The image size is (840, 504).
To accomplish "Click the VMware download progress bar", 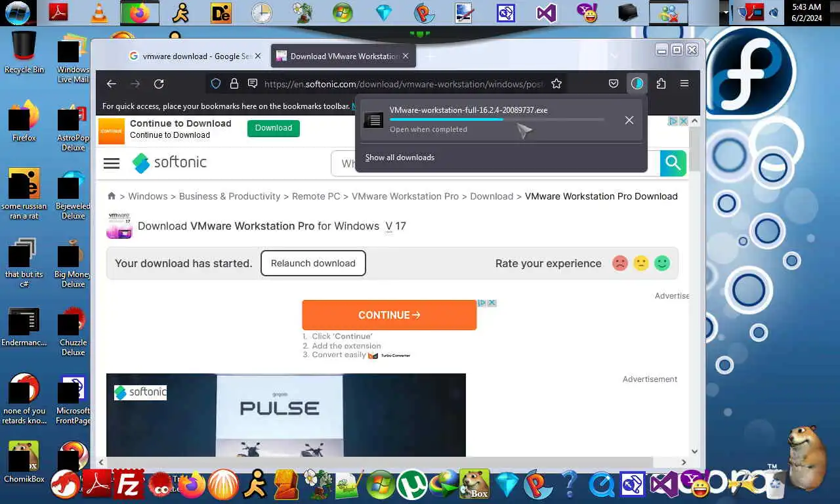I will point(497,119).
